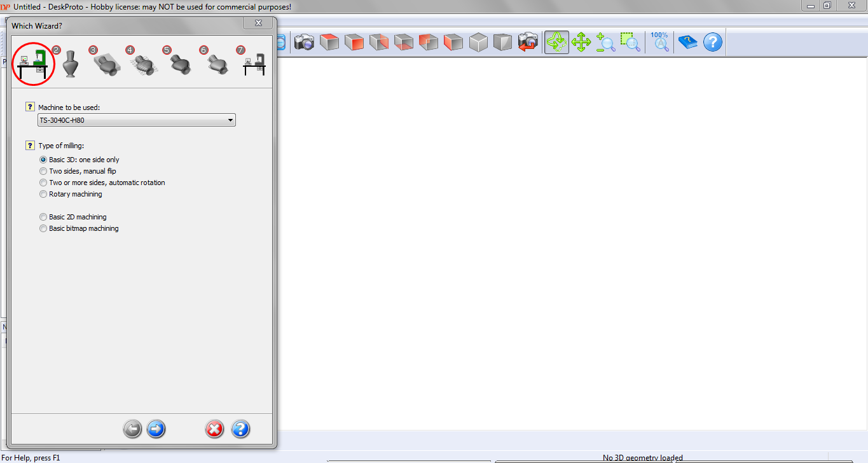Click wizard step 7 icon
This screenshot has height=463, width=868.
pos(253,64)
